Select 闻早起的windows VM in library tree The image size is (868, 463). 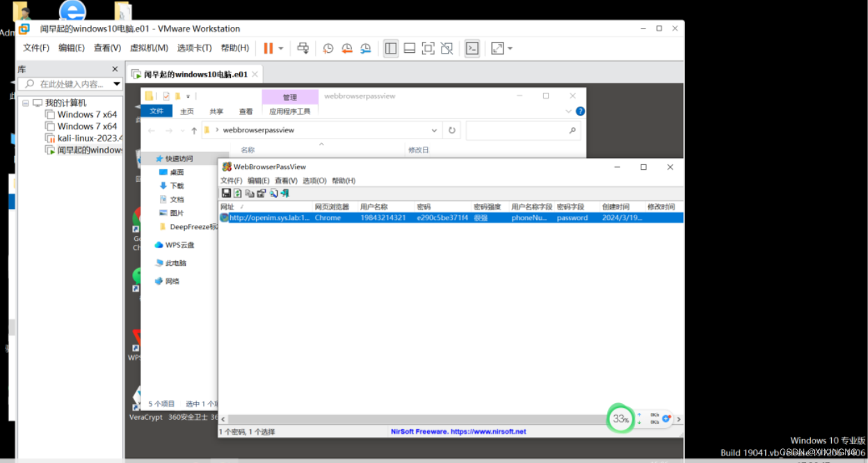coord(84,150)
